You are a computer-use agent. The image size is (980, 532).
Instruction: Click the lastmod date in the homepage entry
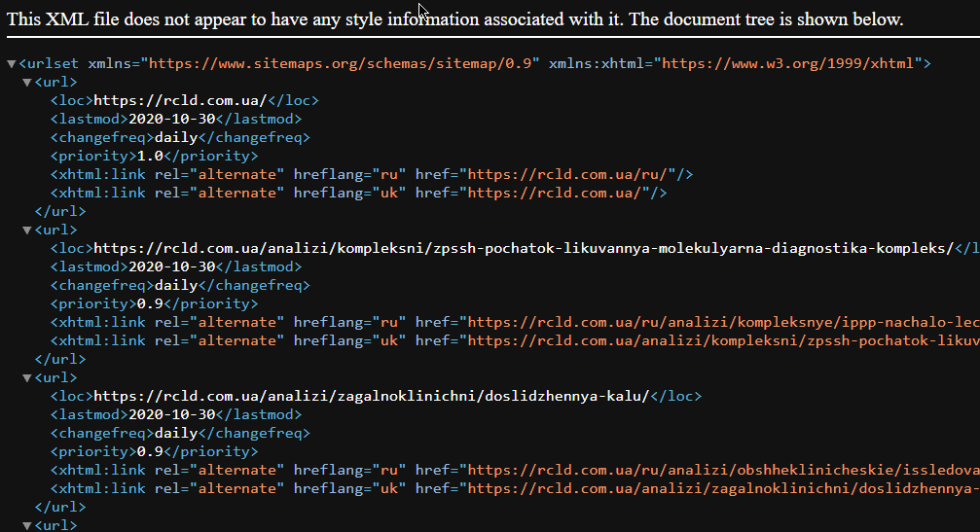[x=172, y=119]
